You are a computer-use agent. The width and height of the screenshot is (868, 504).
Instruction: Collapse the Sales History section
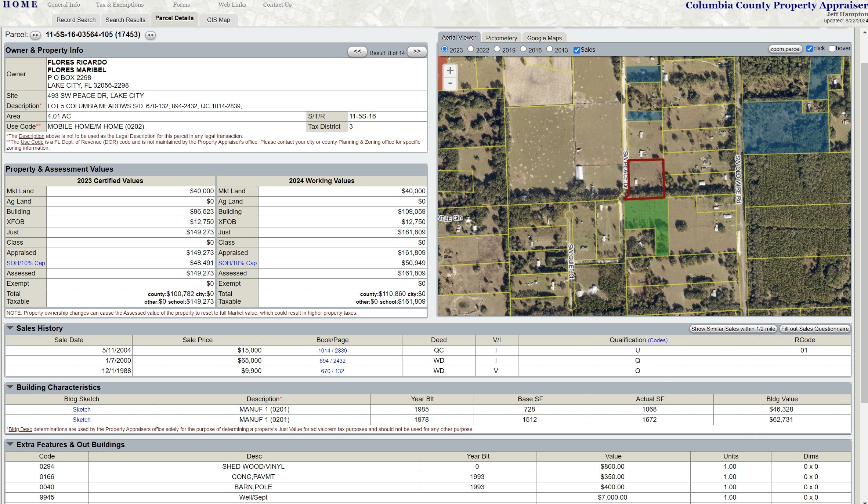(10, 328)
